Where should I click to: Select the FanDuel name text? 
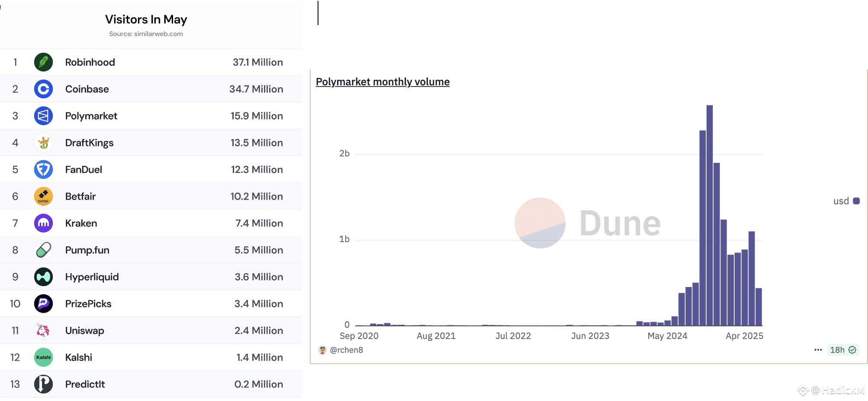84,170
